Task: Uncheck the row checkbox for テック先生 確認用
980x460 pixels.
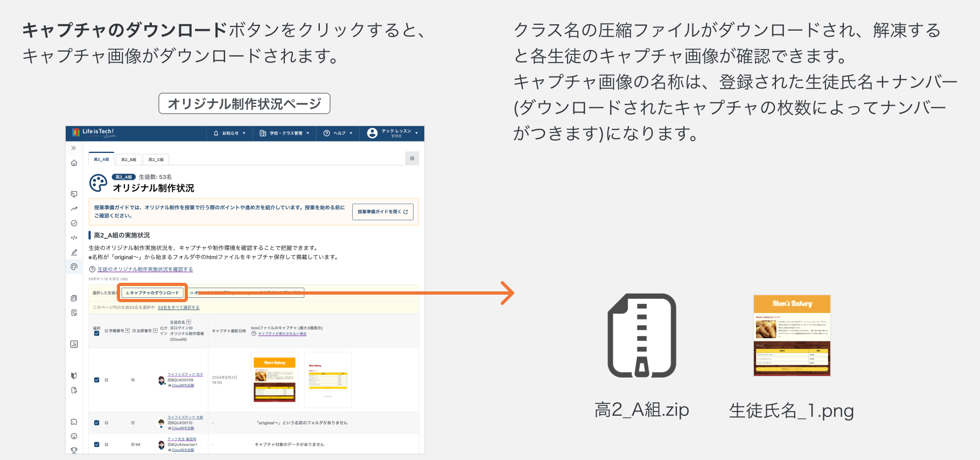Action: [x=96, y=444]
